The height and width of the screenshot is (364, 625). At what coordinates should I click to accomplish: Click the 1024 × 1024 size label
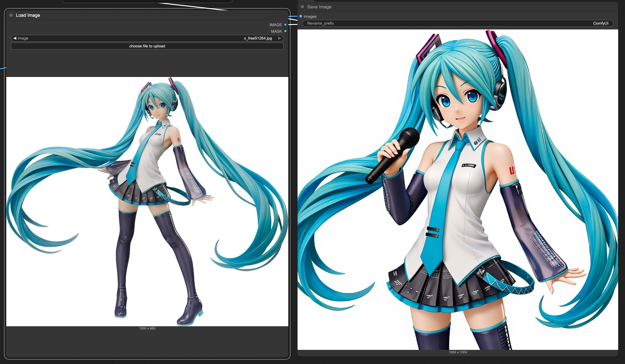point(458,352)
